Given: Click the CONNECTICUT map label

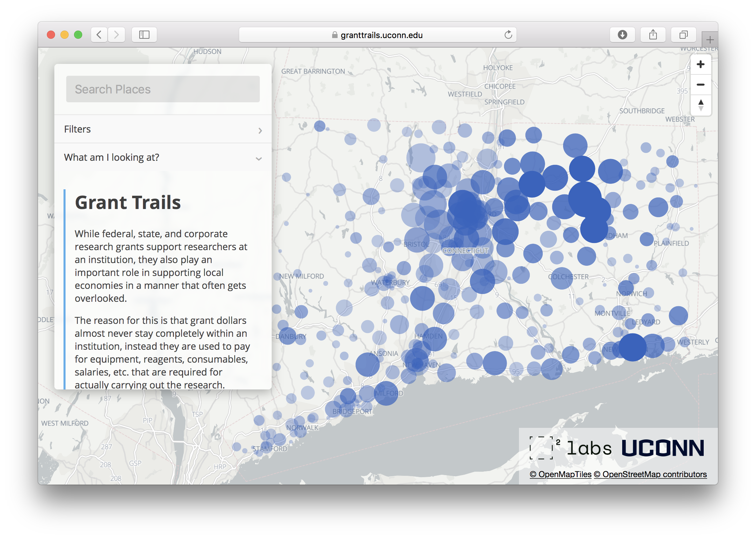Looking at the screenshot, I should (465, 250).
